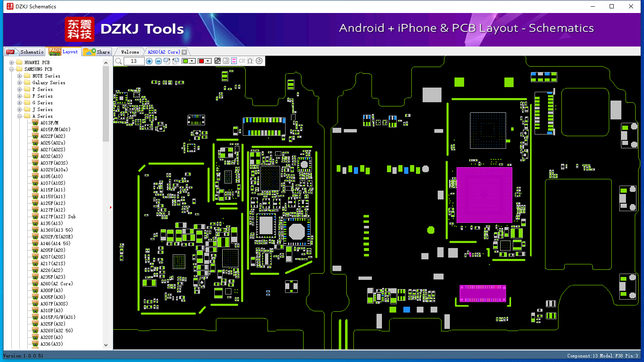Select the A115F(A11) entry
Screen dimensions: 644x362
[53, 190]
